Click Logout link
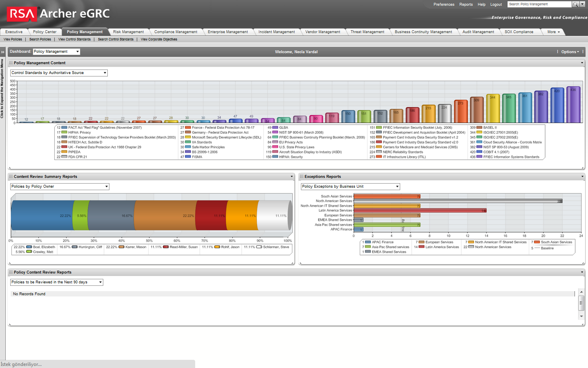Viewport: 588px width, 368px height. click(496, 4)
